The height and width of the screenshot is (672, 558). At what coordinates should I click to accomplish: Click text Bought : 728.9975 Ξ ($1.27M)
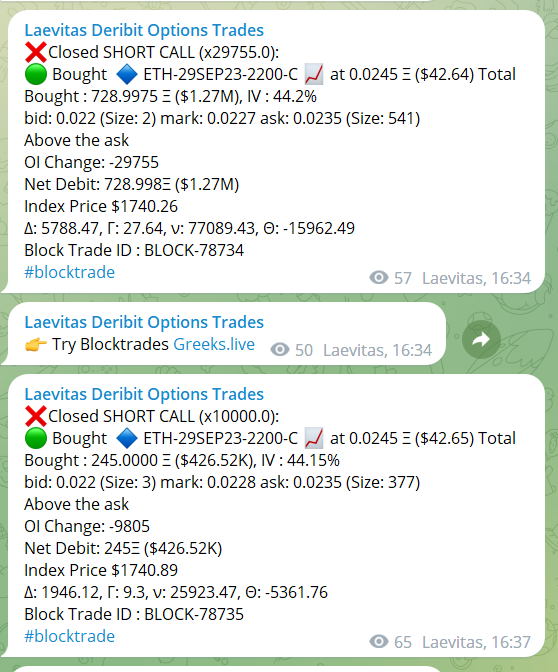(x=132, y=96)
